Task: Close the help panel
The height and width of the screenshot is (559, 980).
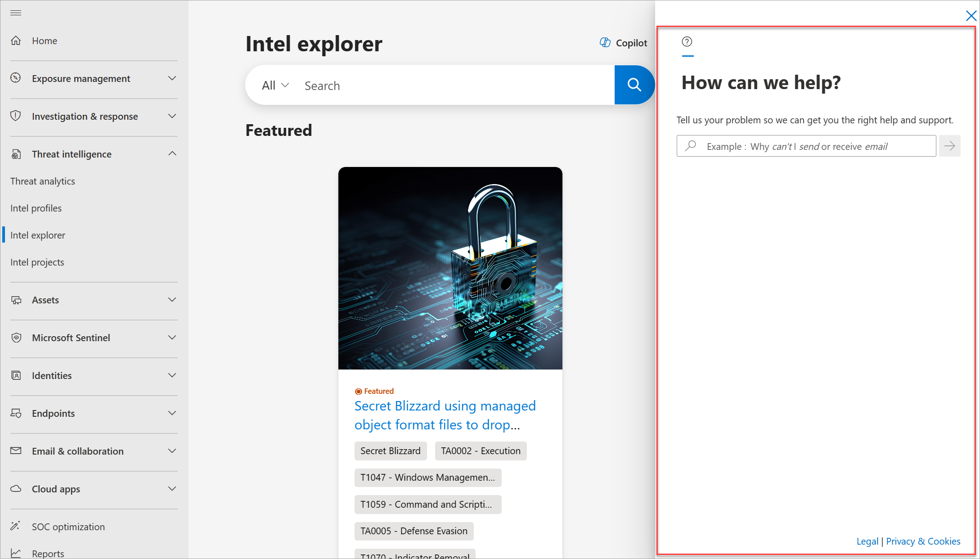Action: (x=971, y=16)
